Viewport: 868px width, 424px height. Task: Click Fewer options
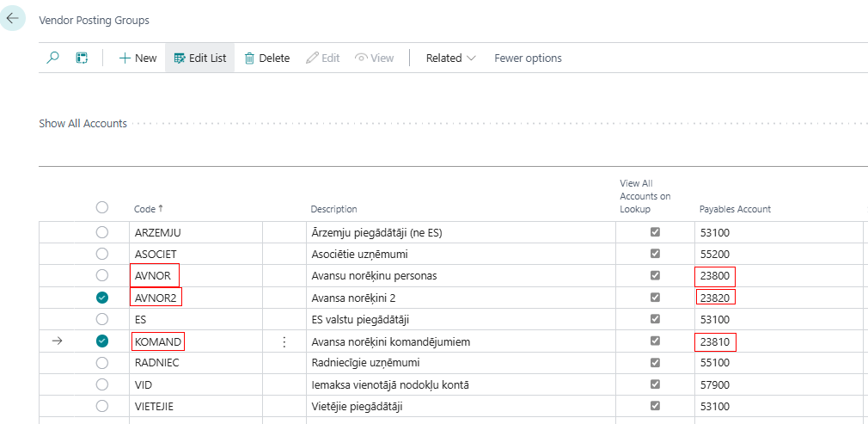tap(529, 58)
